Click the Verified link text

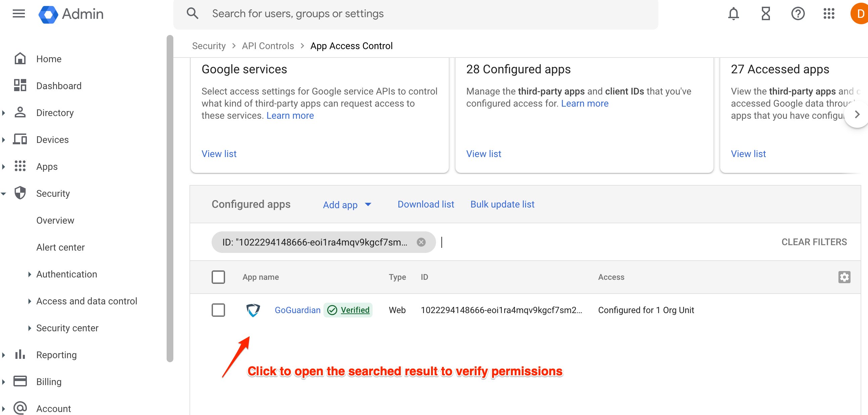click(355, 310)
